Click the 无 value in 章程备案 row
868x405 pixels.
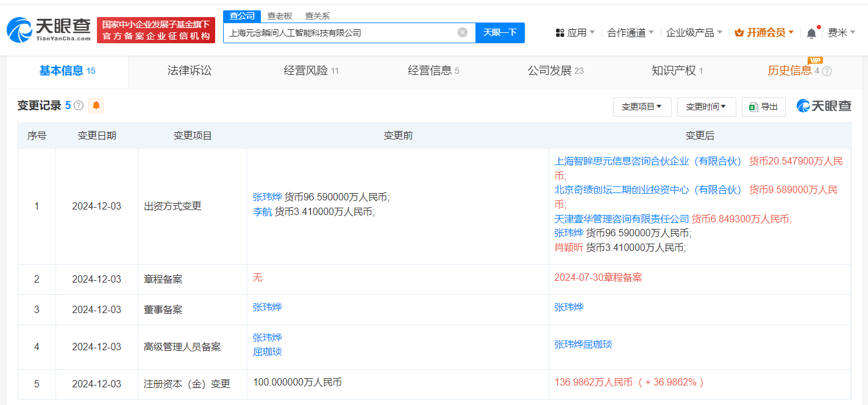coord(257,277)
